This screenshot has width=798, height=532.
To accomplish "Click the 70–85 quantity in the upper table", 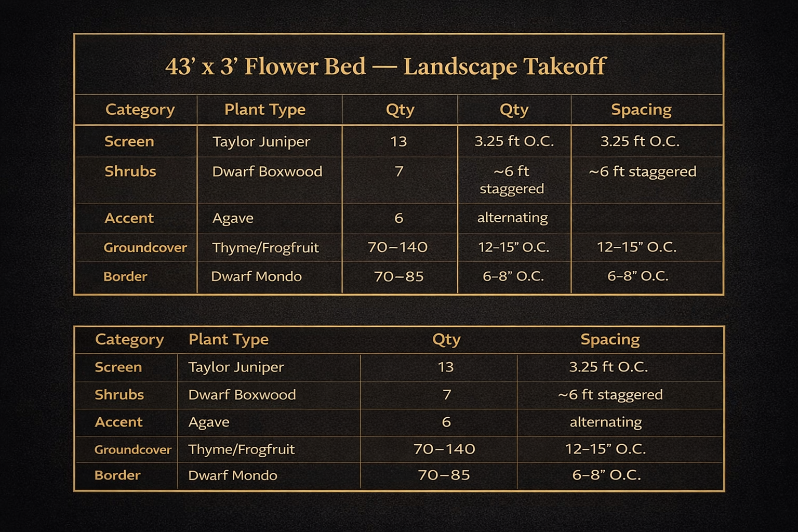I will [x=398, y=276].
